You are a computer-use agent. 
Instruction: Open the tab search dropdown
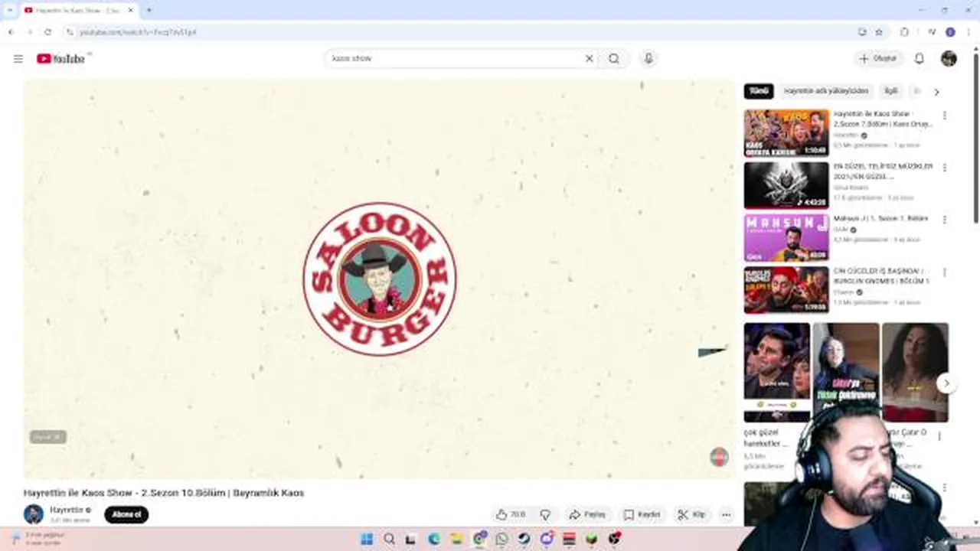tap(10, 10)
